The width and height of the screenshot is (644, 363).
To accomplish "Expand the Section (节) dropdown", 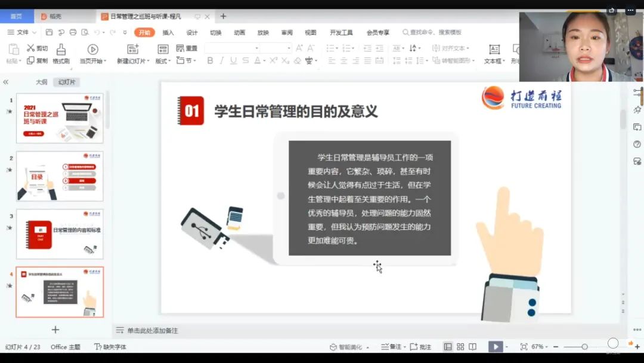I will pos(186,60).
